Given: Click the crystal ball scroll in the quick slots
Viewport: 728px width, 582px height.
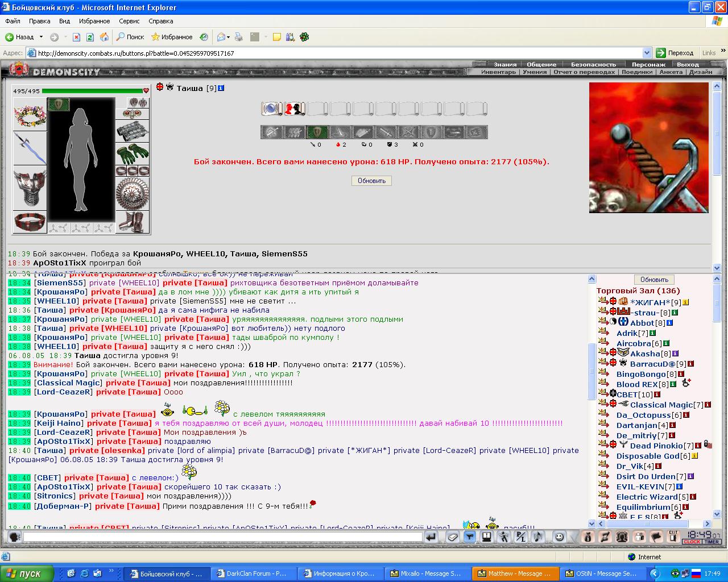Looking at the screenshot, I should (272, 109).
